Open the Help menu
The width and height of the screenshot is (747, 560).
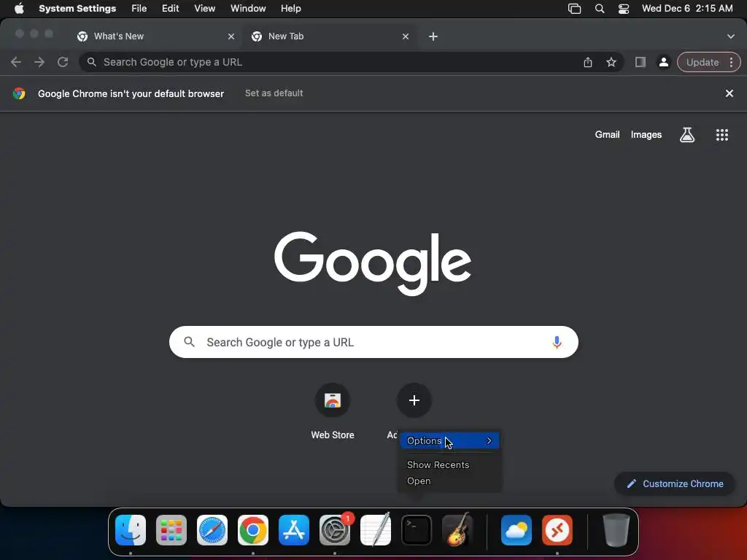[290, 9]
